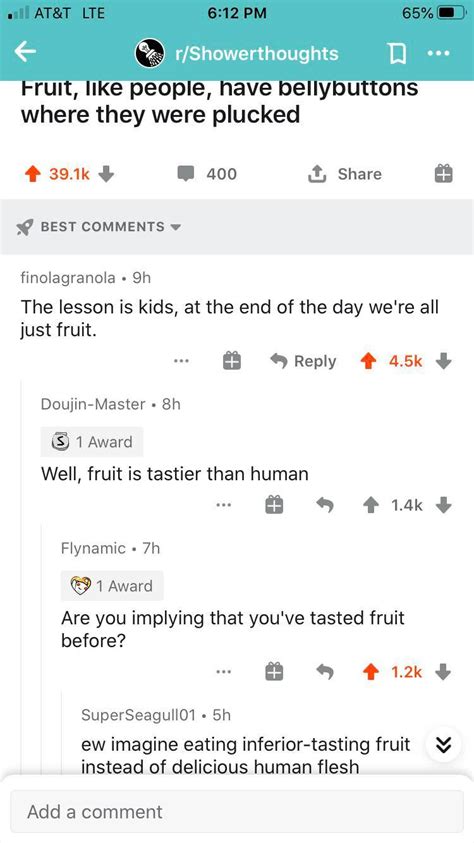Focus the Add a comment field
Image resolution: width=474 pixels, height=843 pixels.
(x=237, y=811)
